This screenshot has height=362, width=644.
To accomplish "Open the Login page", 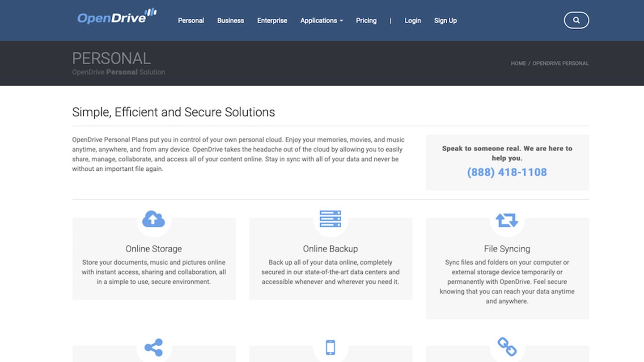I will 412,21.
